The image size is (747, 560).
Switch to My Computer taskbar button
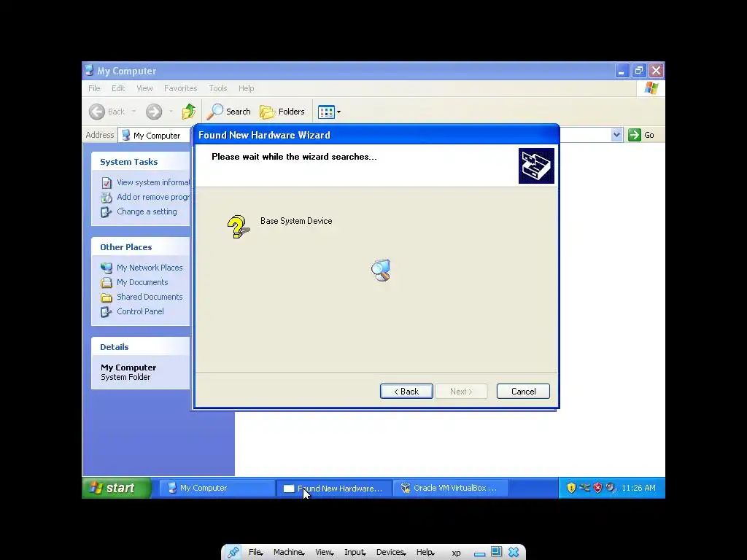tap(216, 488)
